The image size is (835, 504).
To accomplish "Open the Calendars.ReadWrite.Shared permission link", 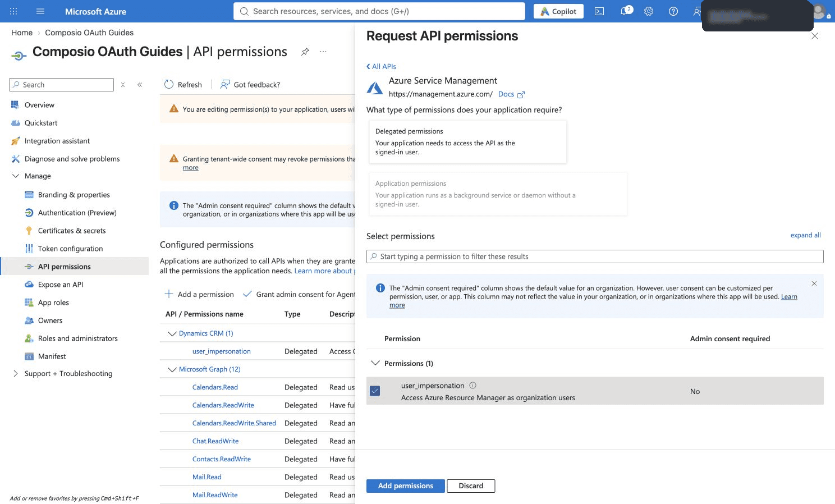I will click(x=234, y=423).
